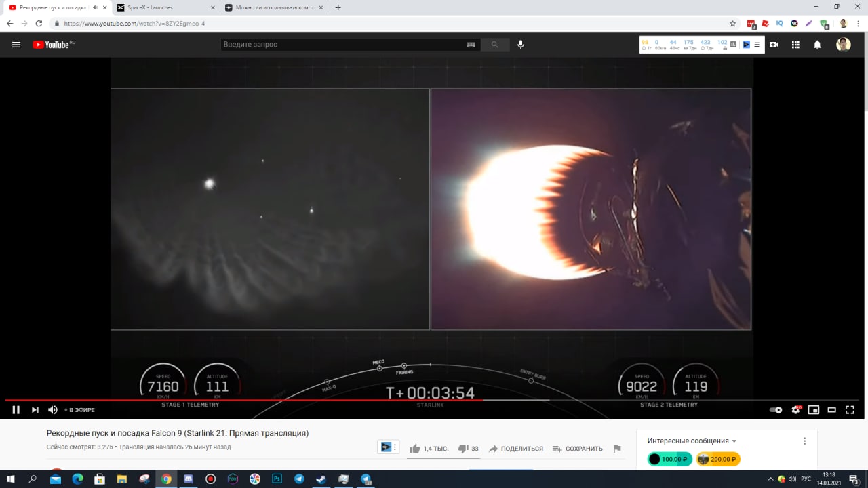Open the green shield extension
Image resolution: width=868 pixels, height=488 pixels.
coord(824,23)
